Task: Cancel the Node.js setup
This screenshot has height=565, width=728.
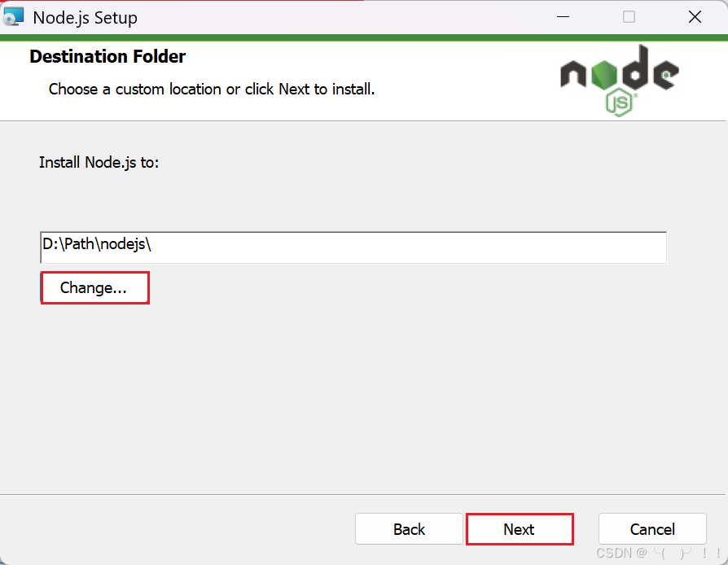Action: [652, 529]
